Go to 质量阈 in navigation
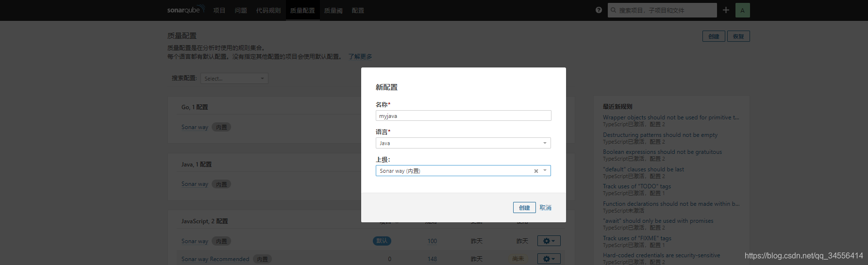 (333, 10)
